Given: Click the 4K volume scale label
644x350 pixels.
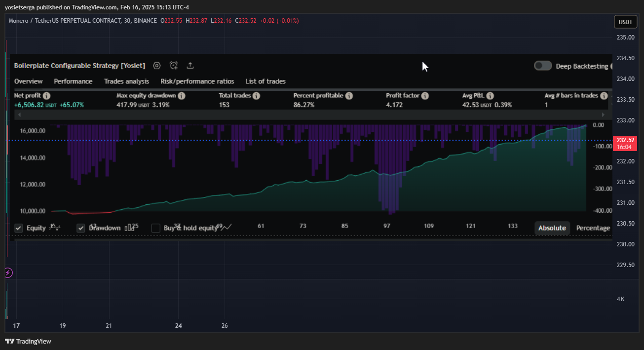Looking at the screenshot, I should [x=620, y=299].
